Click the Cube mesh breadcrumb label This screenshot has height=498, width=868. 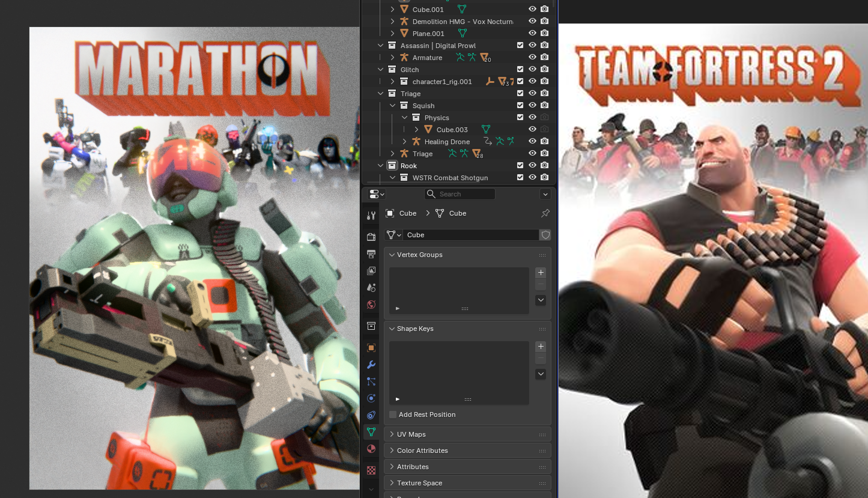coord(458,213)
